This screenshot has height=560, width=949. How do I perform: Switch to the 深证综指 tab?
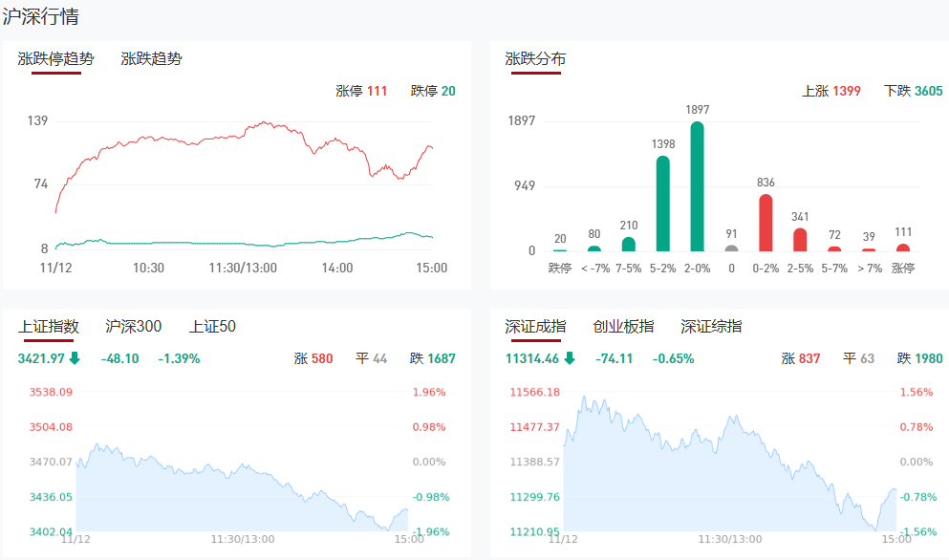click(x=711, y=327)
